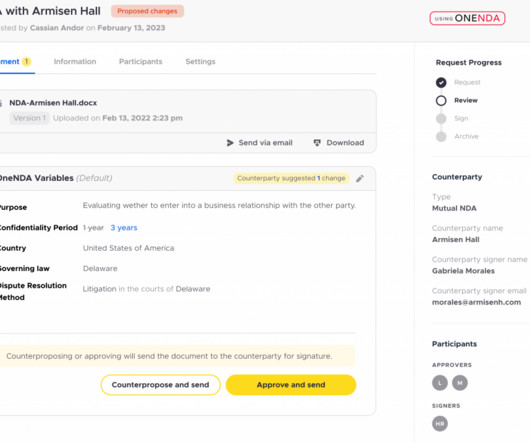Open the Participants tab

click(x=141, y=62)
